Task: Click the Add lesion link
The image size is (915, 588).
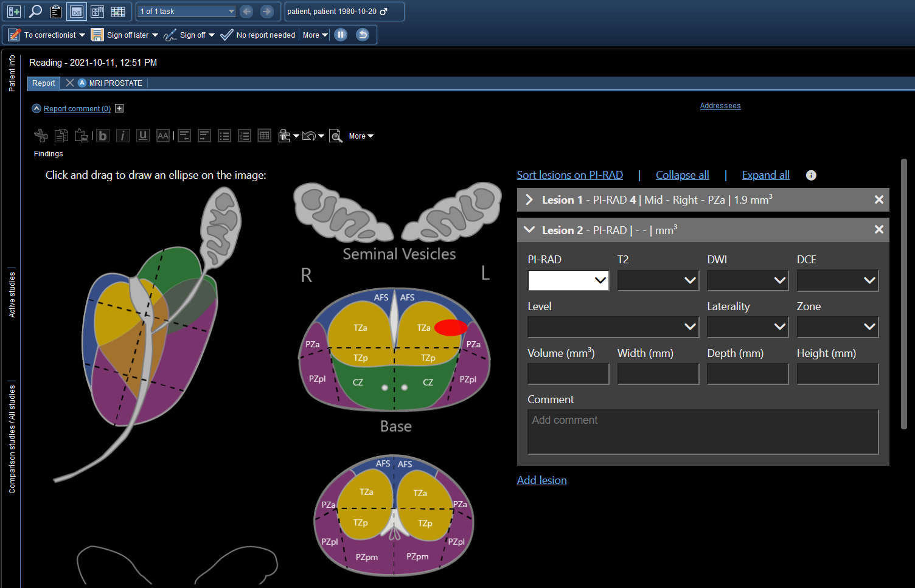Action: click(541, 480)
